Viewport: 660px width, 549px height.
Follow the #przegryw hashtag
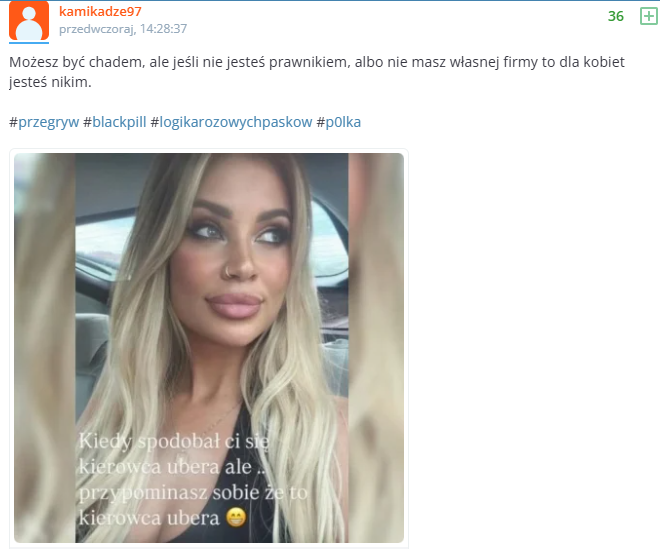pyautogui.click(x=44, y=122)
